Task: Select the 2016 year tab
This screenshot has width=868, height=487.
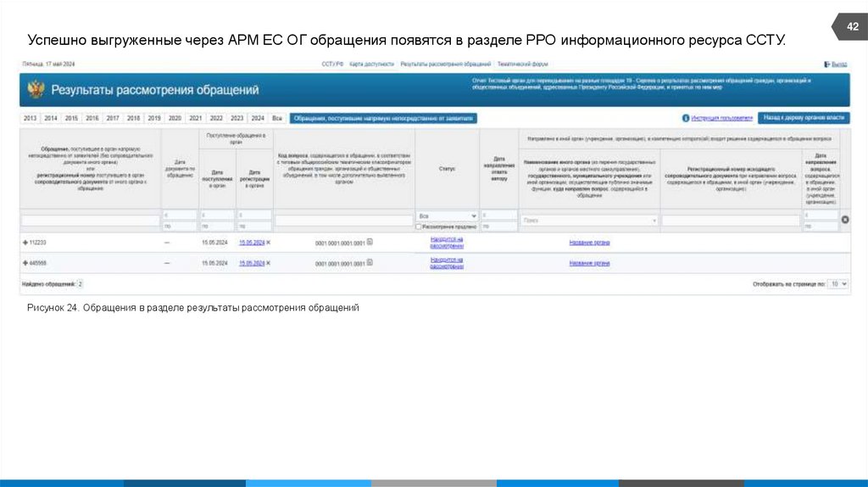Action: coord(92,118)
